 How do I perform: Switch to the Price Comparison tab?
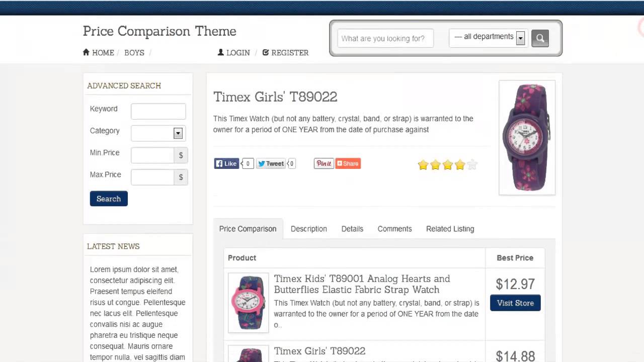248,229
